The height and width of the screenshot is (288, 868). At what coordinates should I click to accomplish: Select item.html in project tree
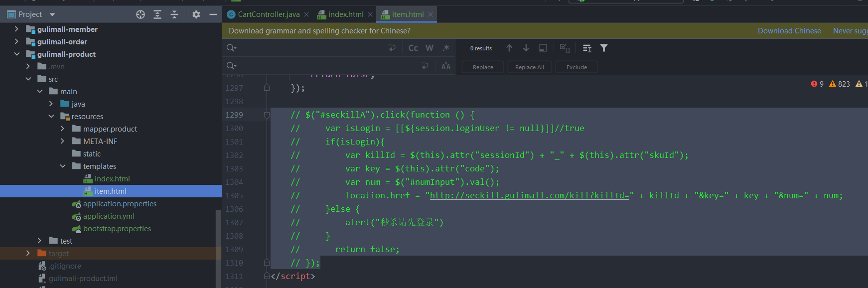click(111, 191)
